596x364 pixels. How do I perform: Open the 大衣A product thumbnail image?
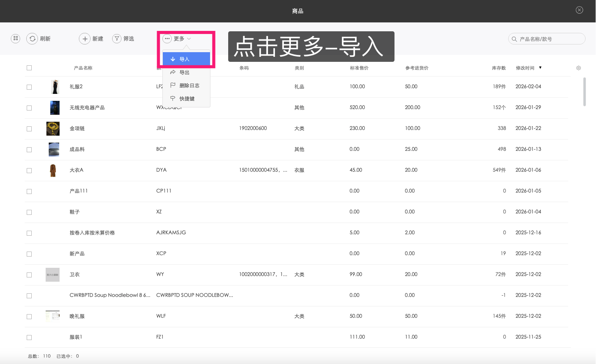coord(53,170)
